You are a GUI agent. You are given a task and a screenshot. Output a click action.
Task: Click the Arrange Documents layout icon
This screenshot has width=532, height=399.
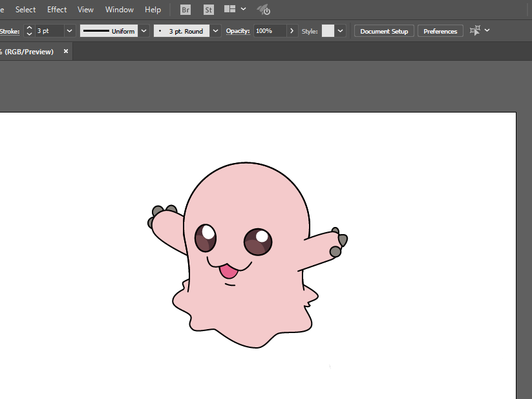point(229,9)
